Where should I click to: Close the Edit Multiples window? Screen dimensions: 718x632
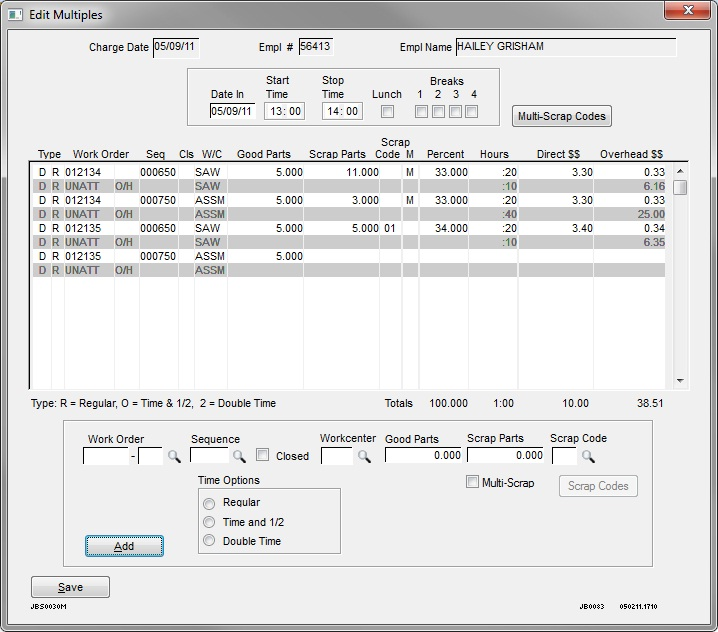tap(687, 10)
